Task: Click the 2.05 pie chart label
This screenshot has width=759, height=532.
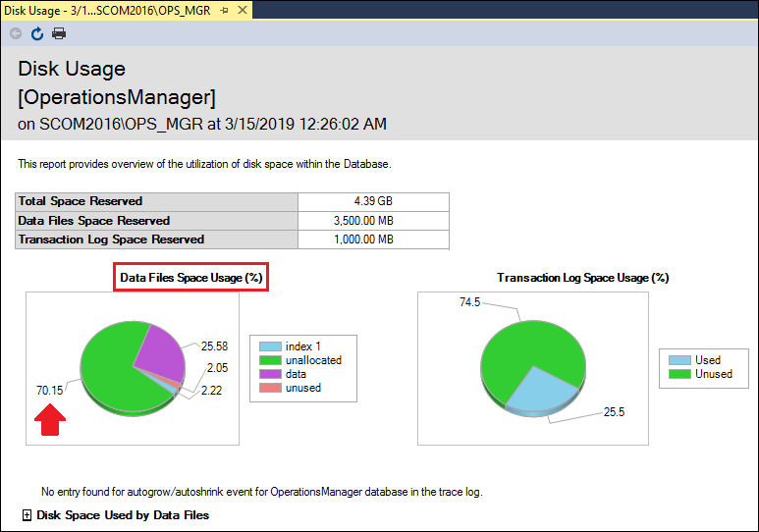Action: 217,367
